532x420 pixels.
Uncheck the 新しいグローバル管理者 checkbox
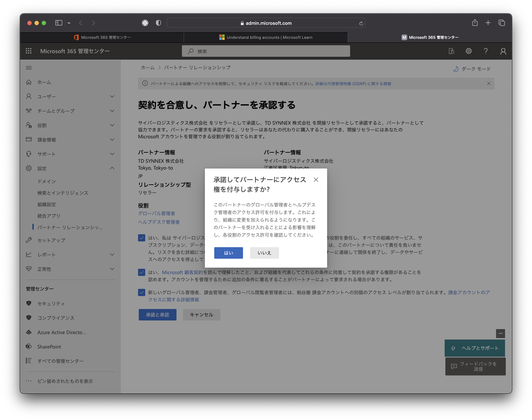142,292
